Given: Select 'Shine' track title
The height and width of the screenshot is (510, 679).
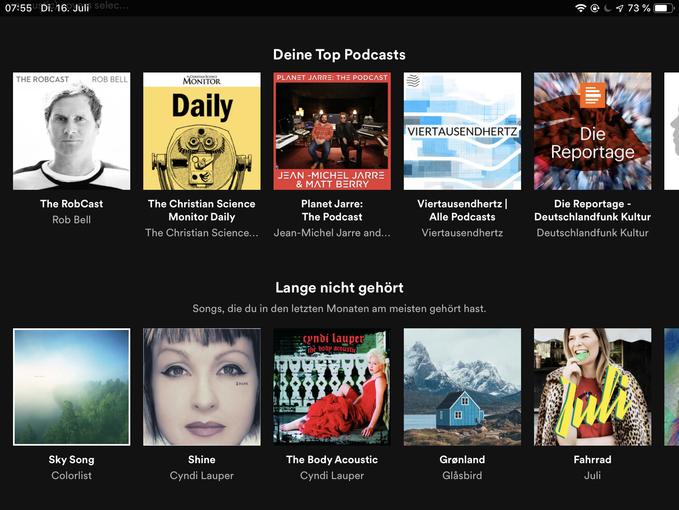Looking at the screenshot, I should [x=202, y=460].
